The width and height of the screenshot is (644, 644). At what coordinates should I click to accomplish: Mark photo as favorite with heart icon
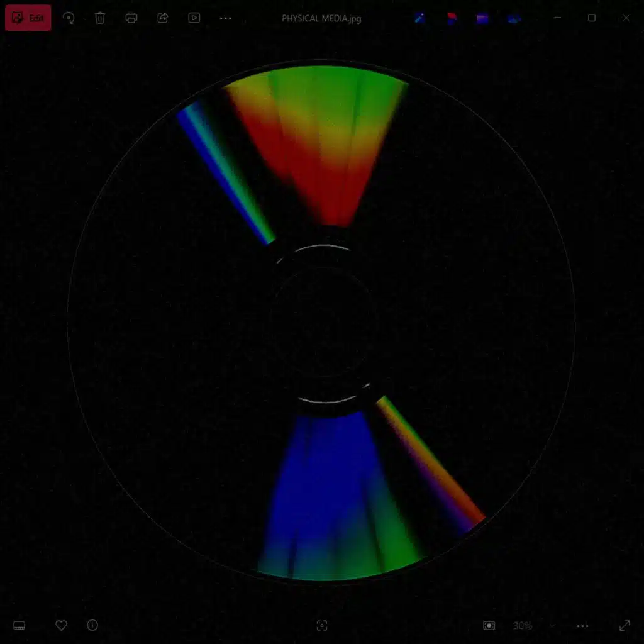[61, 625]
